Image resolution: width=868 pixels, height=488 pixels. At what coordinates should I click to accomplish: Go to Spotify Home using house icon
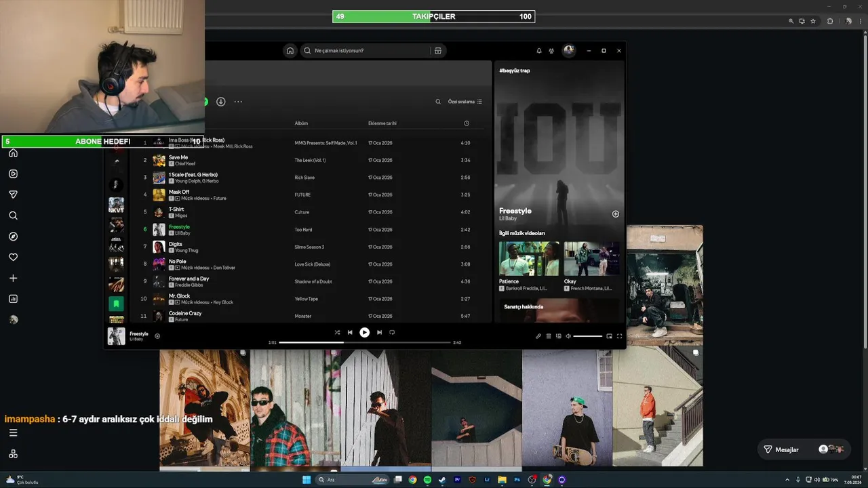(290, 51)
